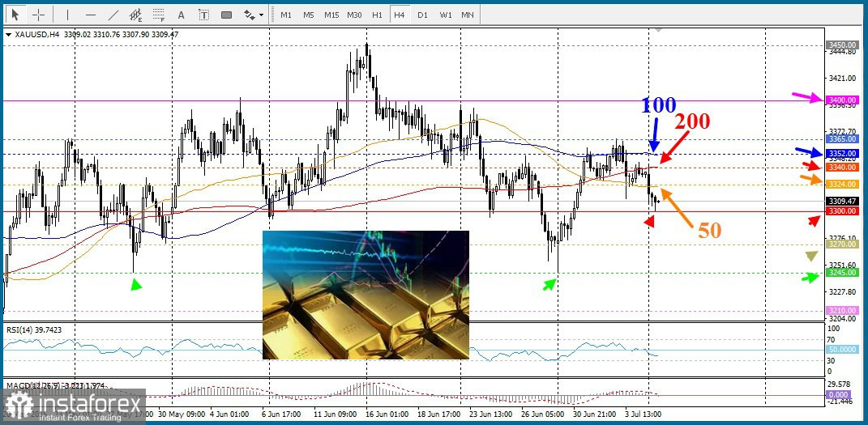Viewport: 868px width, 425px height.
Task: Choose the Fibonacci retracement tool
Action: [x=159, y=15]
